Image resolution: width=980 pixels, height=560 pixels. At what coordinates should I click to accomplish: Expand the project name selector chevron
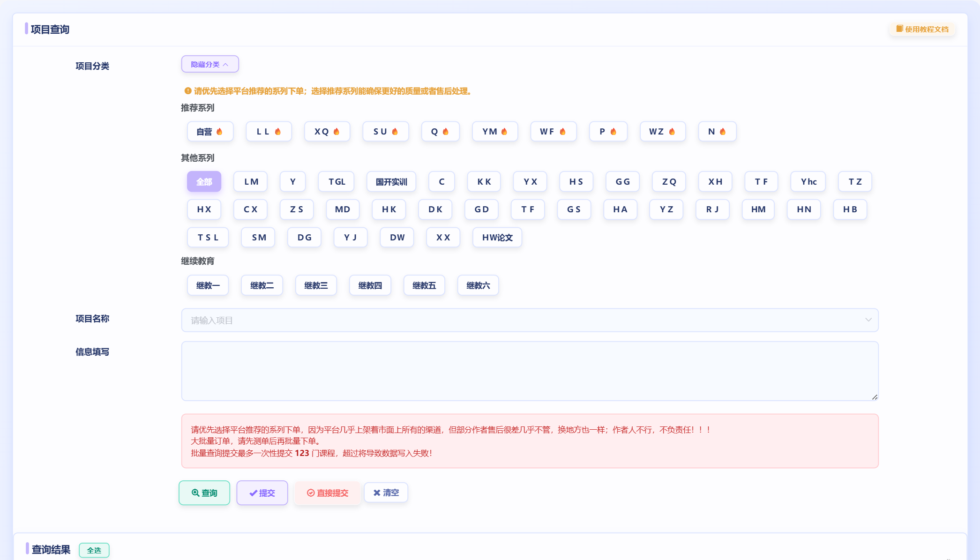[868, 320]
